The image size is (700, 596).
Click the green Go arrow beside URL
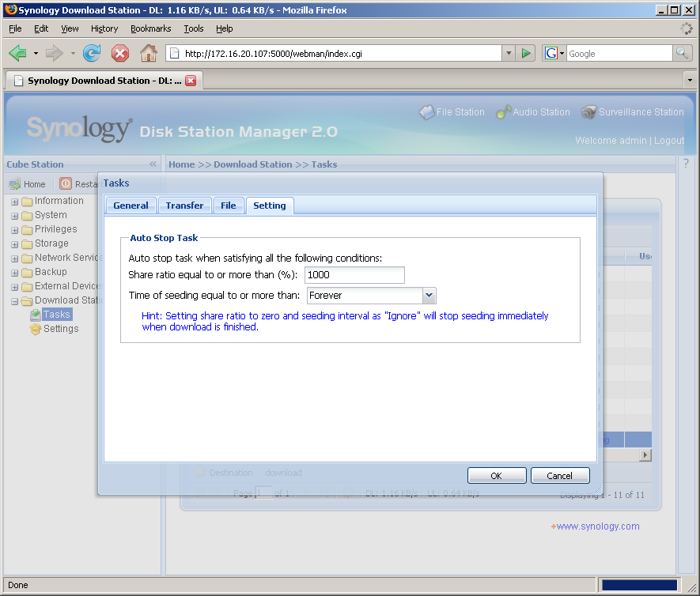point(526,54)
